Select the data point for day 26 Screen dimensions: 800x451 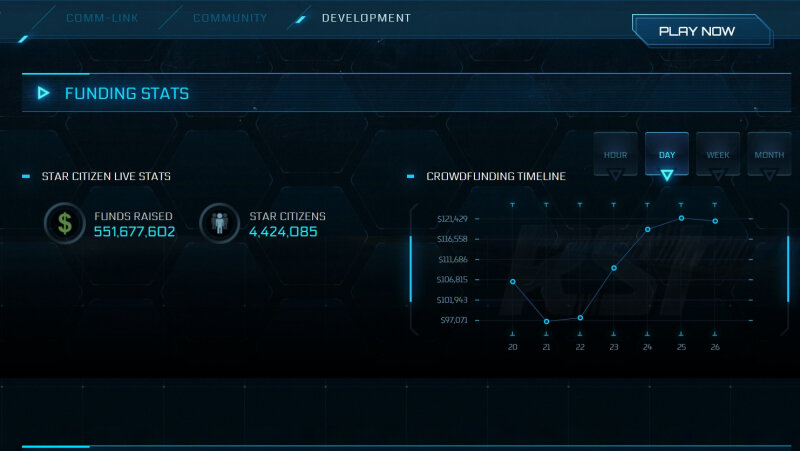715,221
